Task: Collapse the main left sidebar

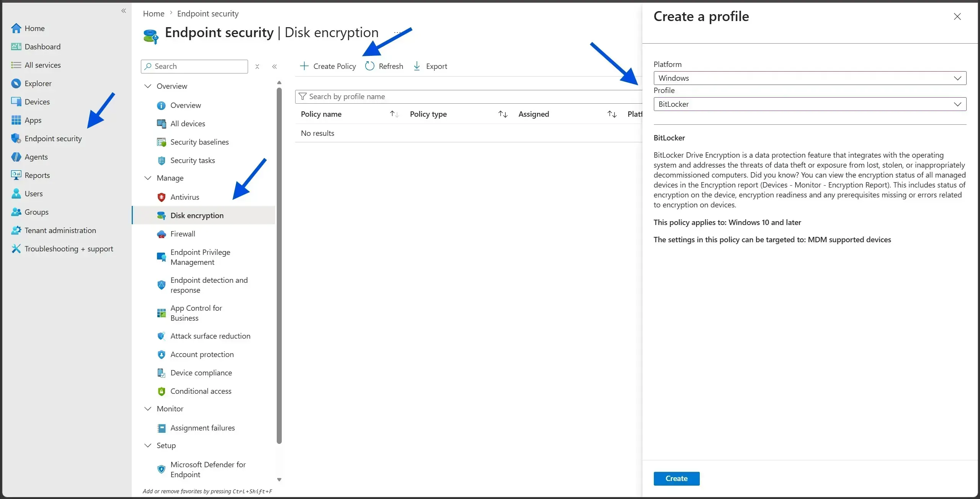Action: (x=124, y=11)
